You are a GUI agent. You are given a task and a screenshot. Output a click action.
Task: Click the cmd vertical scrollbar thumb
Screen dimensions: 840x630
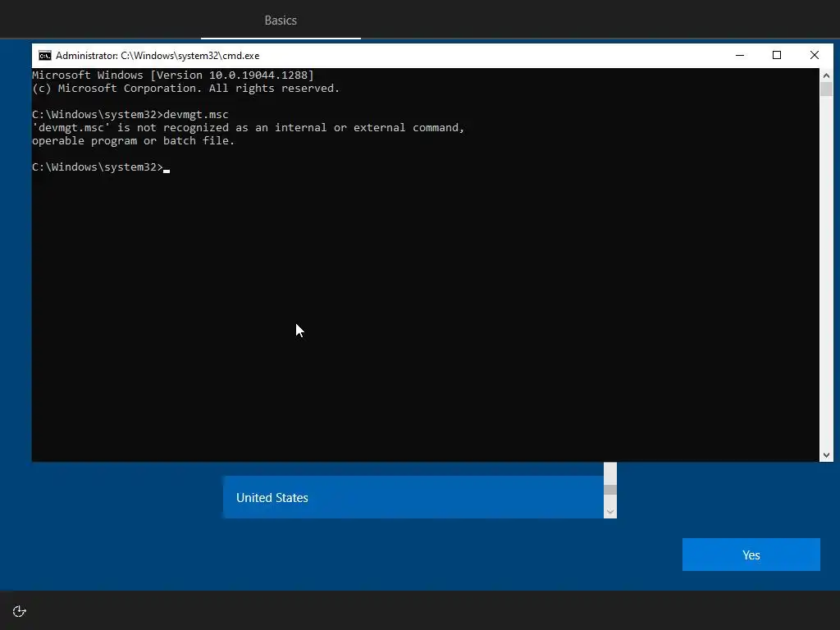[x=826, y=89]
